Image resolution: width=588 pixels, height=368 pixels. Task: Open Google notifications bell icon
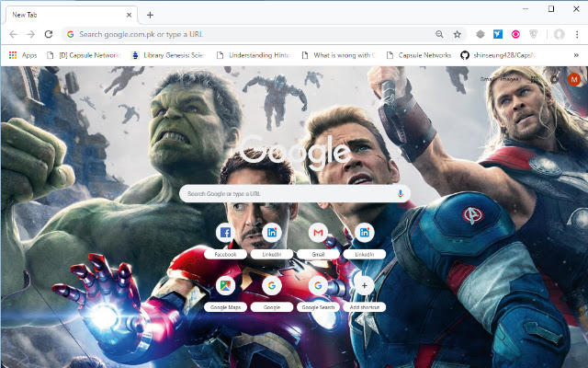click(554, 79)
